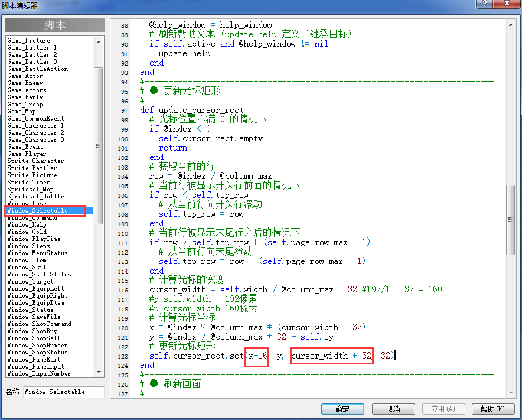Select Window_EquipRight script

(x=38, y=296)
